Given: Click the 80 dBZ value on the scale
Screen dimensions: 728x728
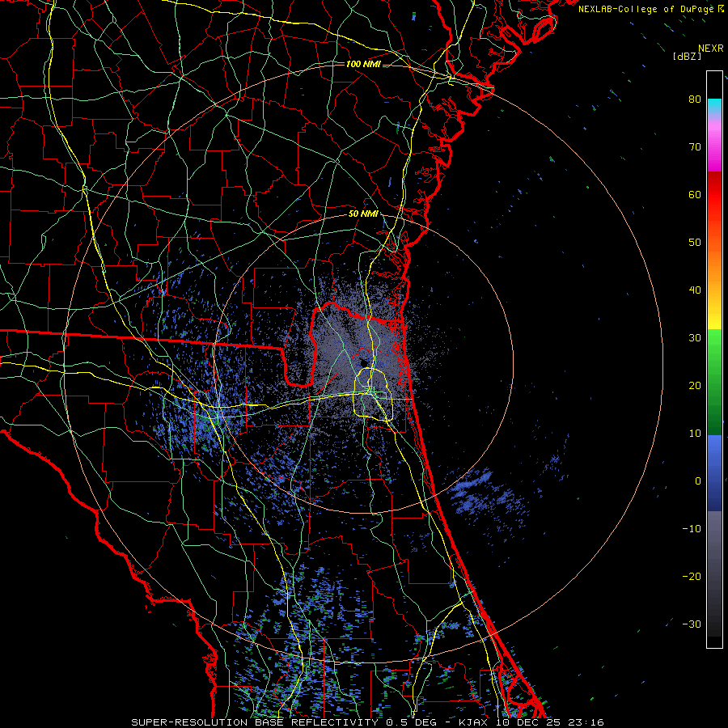Looking at the screenshot, I should (695, 99).
